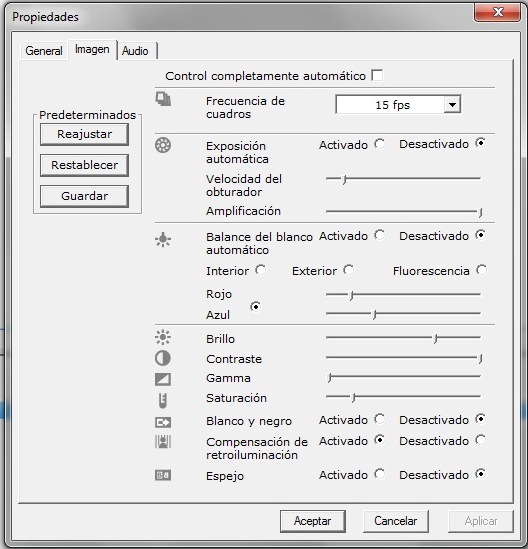The height and width of the screenshot is (549, 528).
Task: Click the backlight compensation icon
Action: [163, 442]
